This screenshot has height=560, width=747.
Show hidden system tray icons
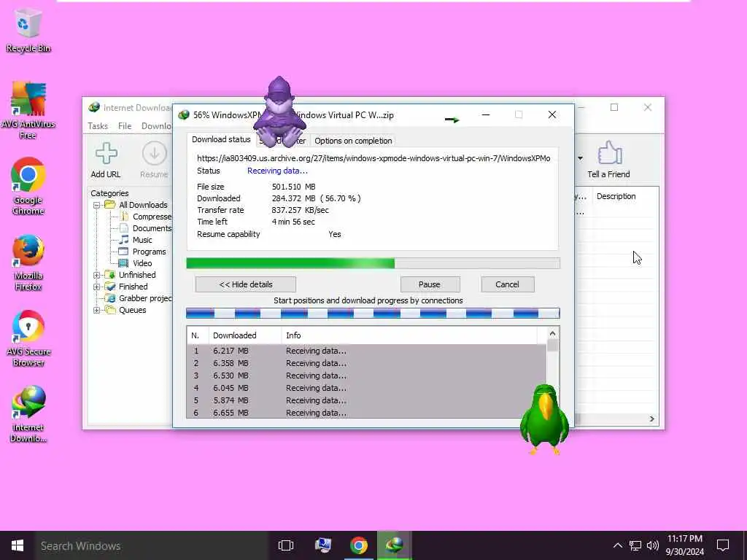coord(617,545)
